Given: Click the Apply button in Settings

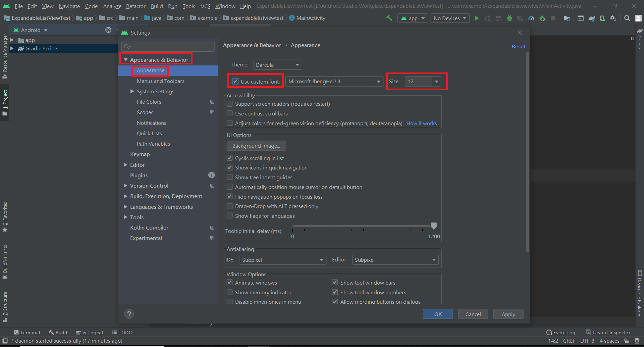Looking at the screenshot, I should coord(508,314).
